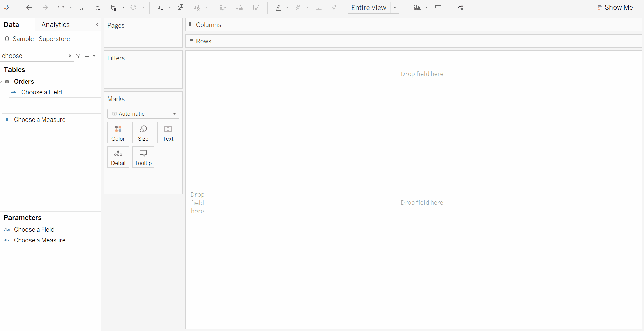
Task: Create a new worksheet from toolbar
Action: point(160,7)
